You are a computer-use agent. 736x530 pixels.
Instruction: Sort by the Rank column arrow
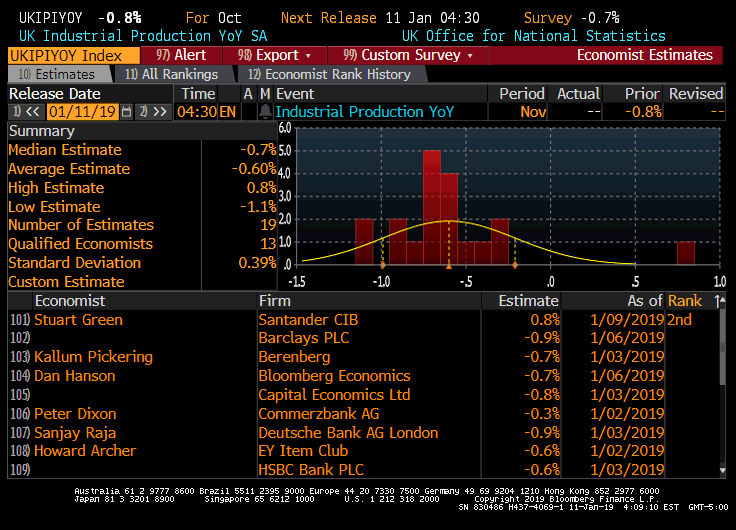pyautogui.click(x=716, y=301)
